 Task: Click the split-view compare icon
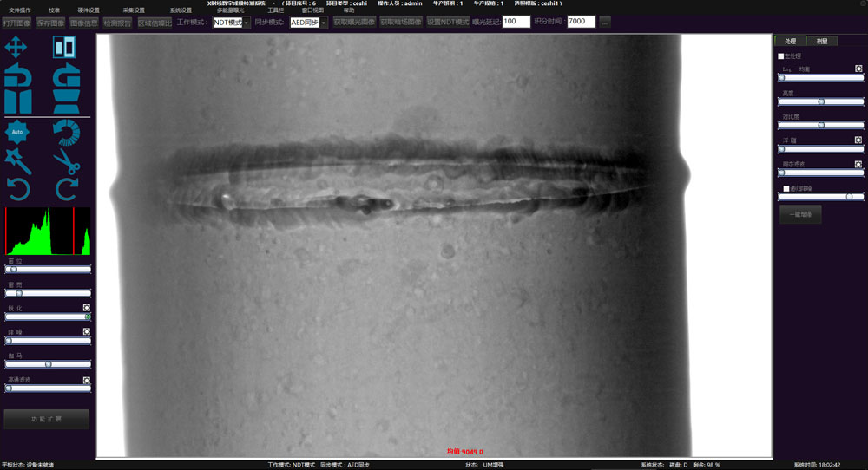[64, 48]
